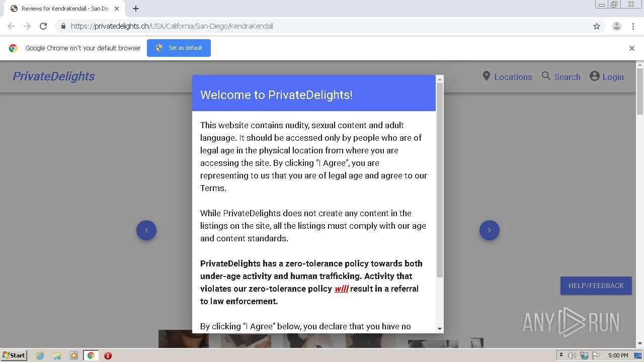Screen dimensions: 644x362
Task: Open Action Center flag icon
Action: 595,355
